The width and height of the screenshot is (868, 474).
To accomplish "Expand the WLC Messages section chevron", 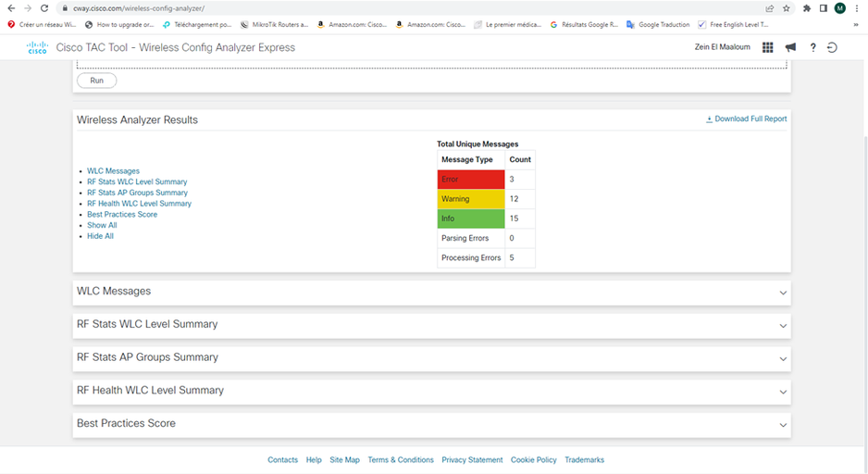I will pyautogui.click(x=783, y=293).
